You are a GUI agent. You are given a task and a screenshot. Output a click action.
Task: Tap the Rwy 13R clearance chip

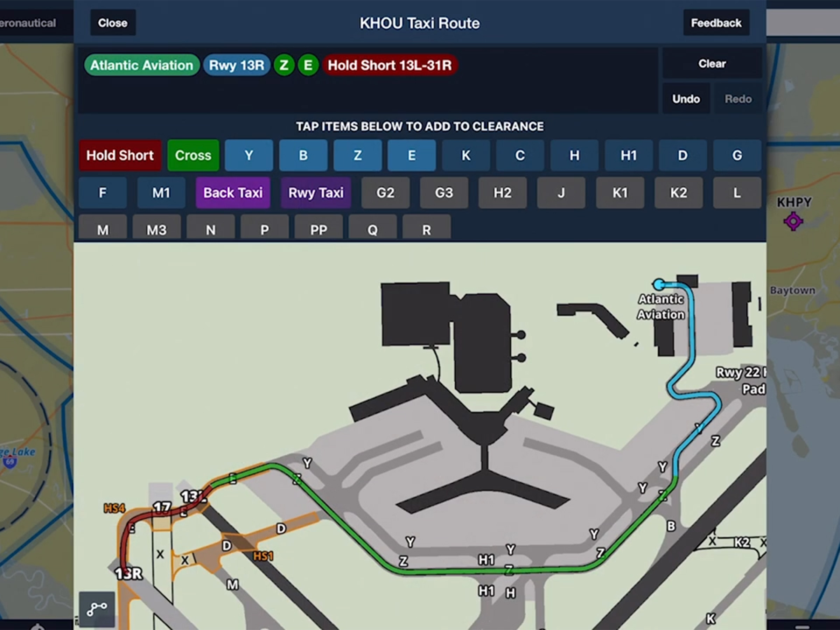tap(237, 65)
